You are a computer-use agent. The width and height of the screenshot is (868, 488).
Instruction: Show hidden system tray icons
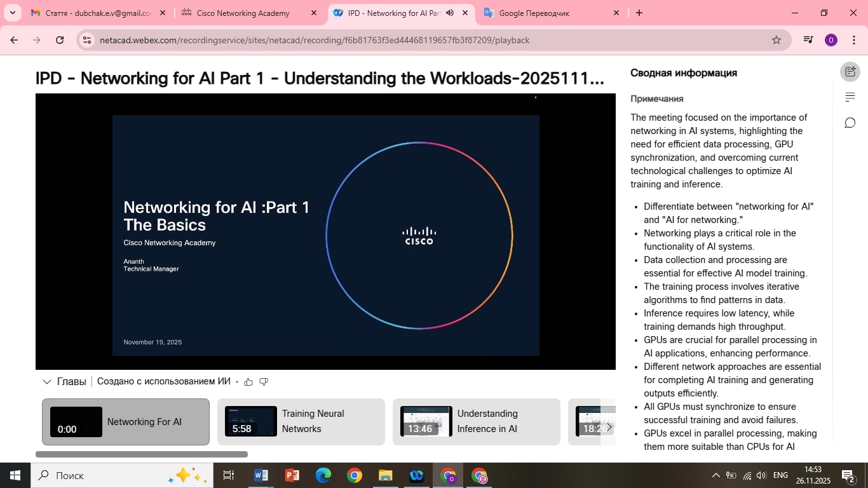(x=715, y=475)
